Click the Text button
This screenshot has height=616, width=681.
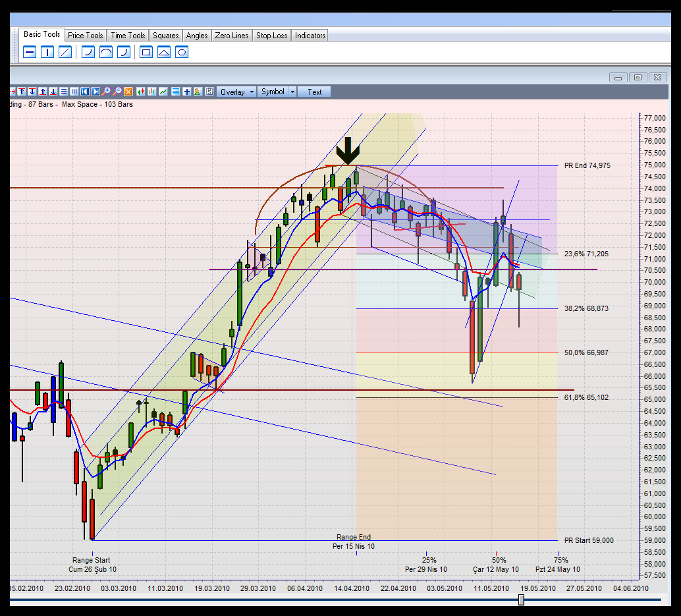pyautogui.click(x=314, y=92)
